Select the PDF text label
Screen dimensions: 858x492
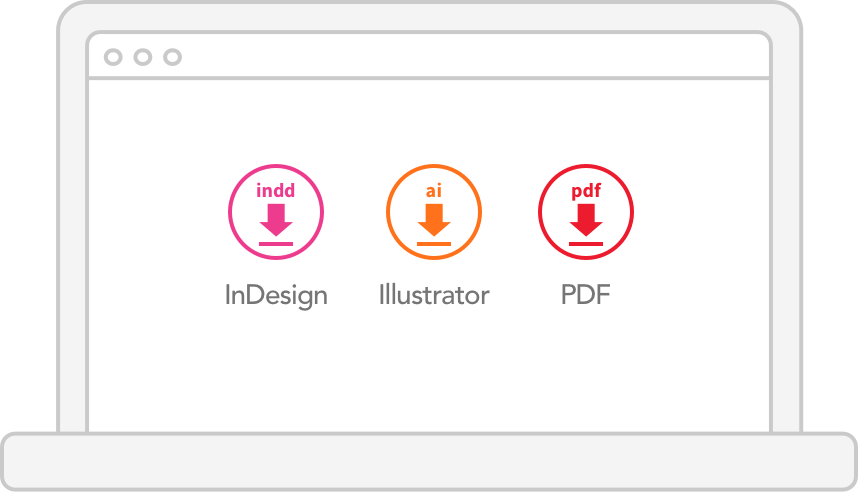click(x=585, y=294)
